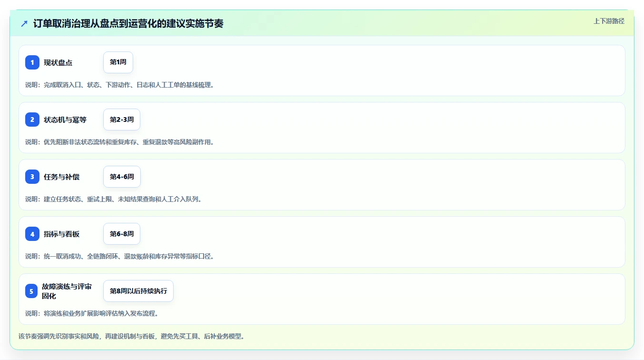Click the number 5 step badge
Viewport: 644px width, 360px height.
[x=31, y=291]
